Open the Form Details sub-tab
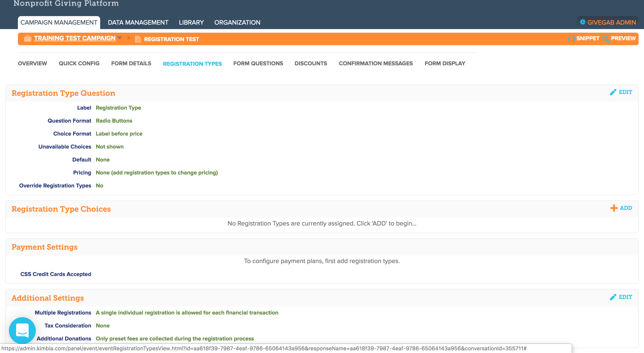Screen dimensions: 644x353 click(131, 64)
